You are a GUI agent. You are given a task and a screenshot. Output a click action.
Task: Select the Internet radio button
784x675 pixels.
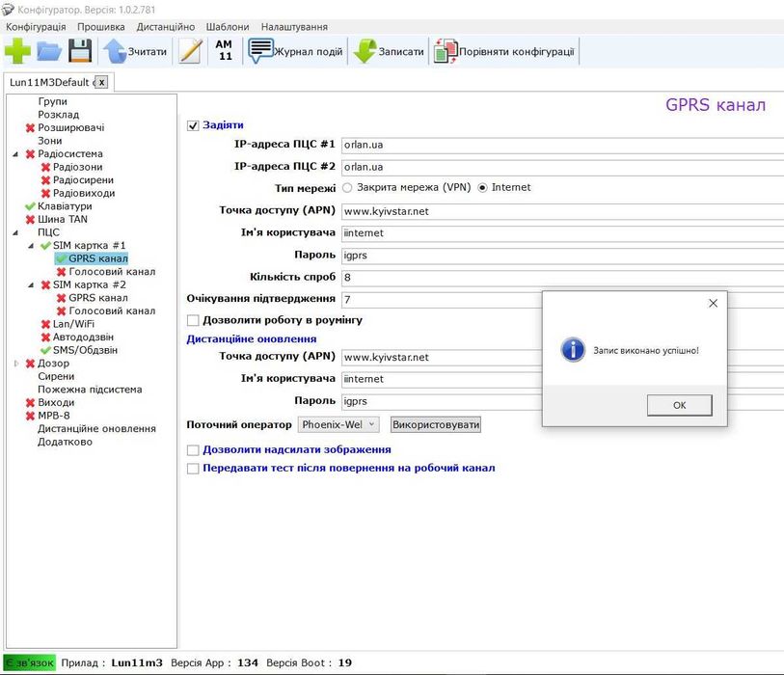click(x=482, y=188)
